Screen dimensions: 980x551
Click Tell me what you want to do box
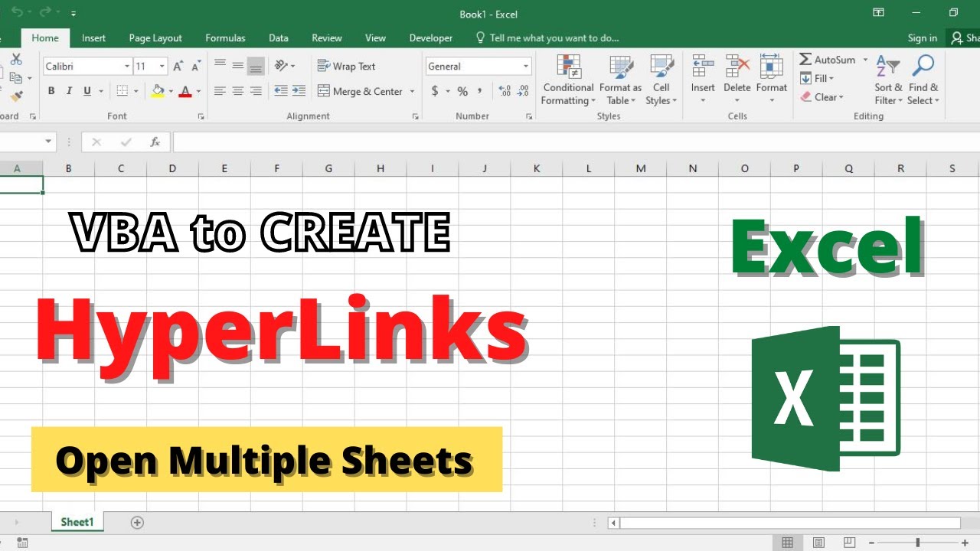pos(548,38)
